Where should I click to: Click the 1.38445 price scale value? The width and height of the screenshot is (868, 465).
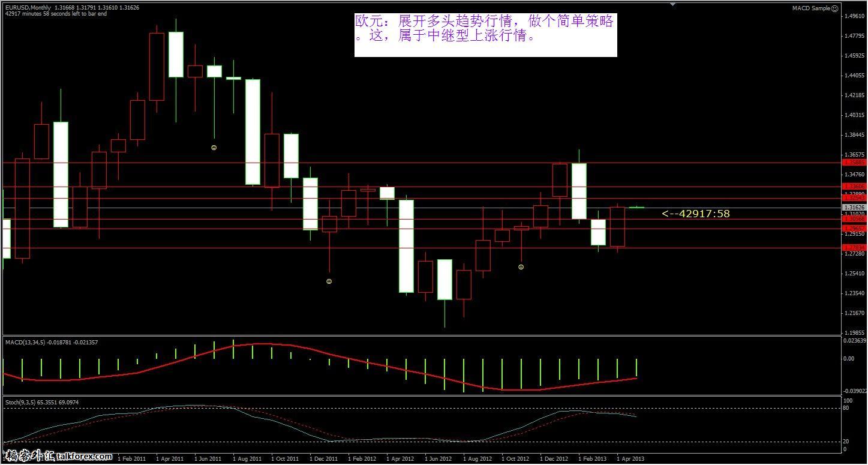point(854,135)
